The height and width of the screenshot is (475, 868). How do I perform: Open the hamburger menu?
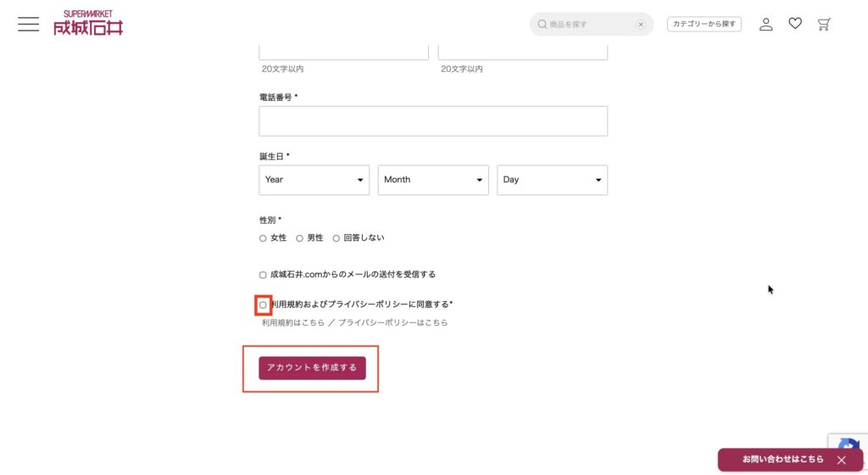pos(28,24)
